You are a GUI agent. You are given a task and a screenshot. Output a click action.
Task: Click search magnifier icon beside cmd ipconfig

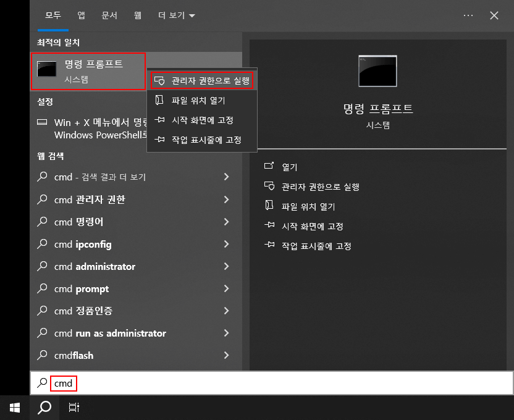[42, 244]
